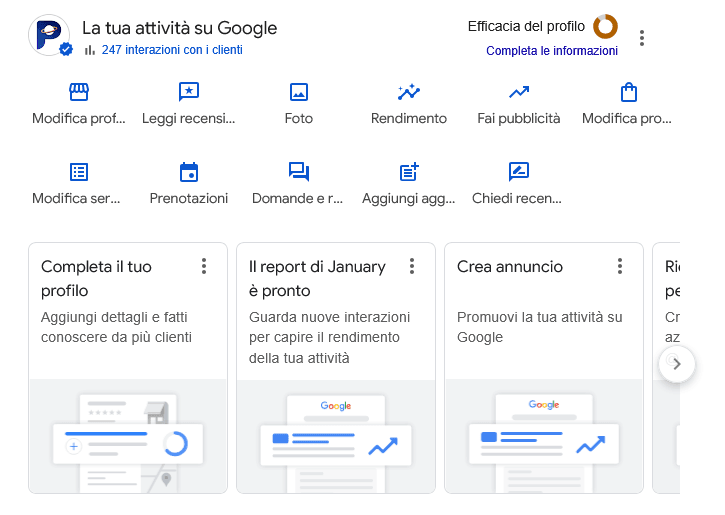Click the storefront icon above Modifica prof...
Viewport: 725px width, 515px height.
pos(79,92)
